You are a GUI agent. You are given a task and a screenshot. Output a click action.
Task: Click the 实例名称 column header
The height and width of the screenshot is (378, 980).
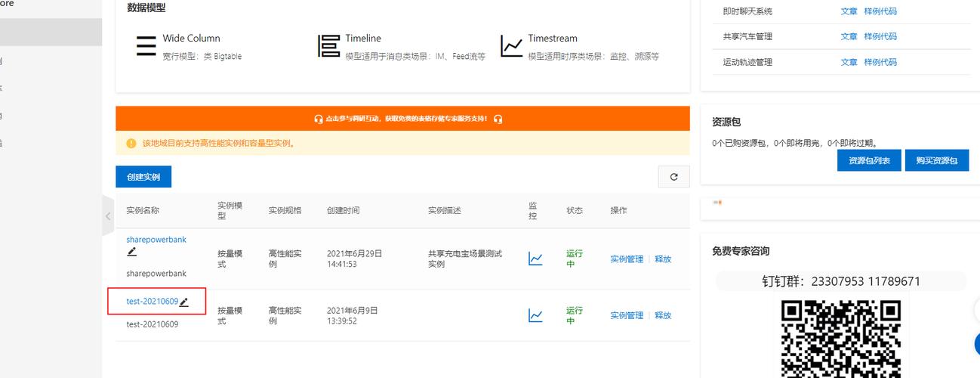[x=143, y=210]
